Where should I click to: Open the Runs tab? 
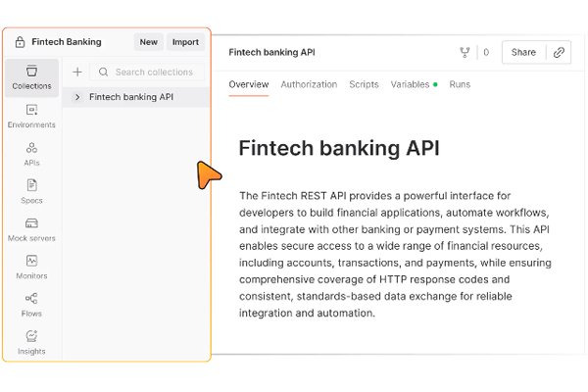(x=460, y=85)
